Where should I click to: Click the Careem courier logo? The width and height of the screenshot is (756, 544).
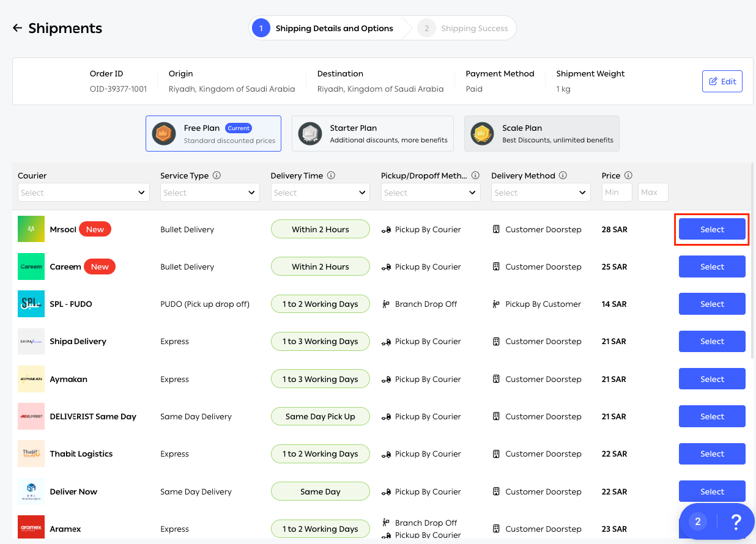(31, 266)
